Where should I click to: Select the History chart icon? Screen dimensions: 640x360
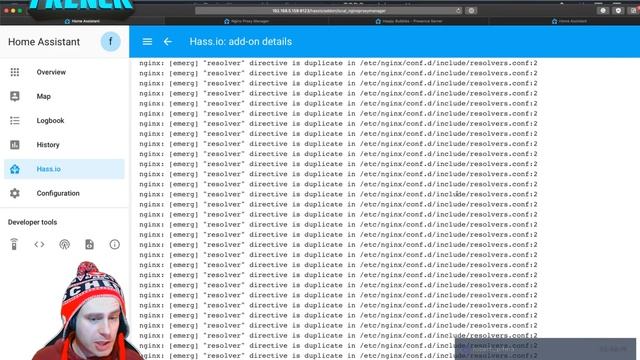click(15, 145)
